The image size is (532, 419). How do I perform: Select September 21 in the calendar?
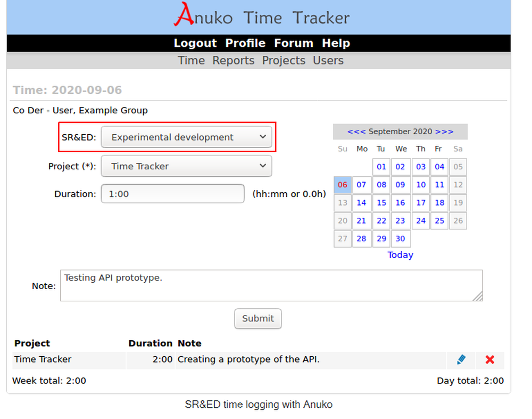point(361,221)
